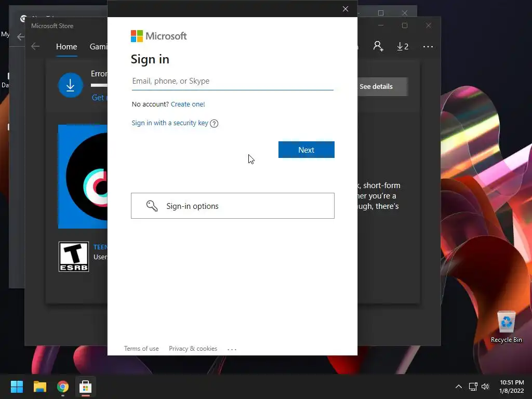Image resolution: width=532 pixels, height=399 pixels.
Task: Go back in the rear Chrome window
Action: [x=21, y=37]
